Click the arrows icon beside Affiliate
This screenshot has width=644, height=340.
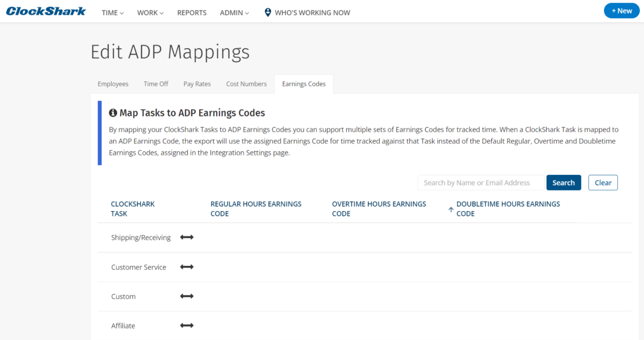pos(187,326)
